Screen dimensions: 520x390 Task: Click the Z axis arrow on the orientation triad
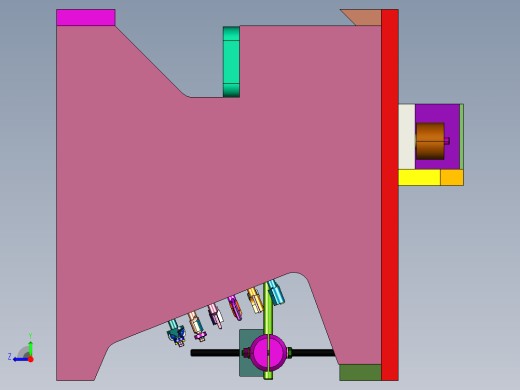[x=20, y=359]
